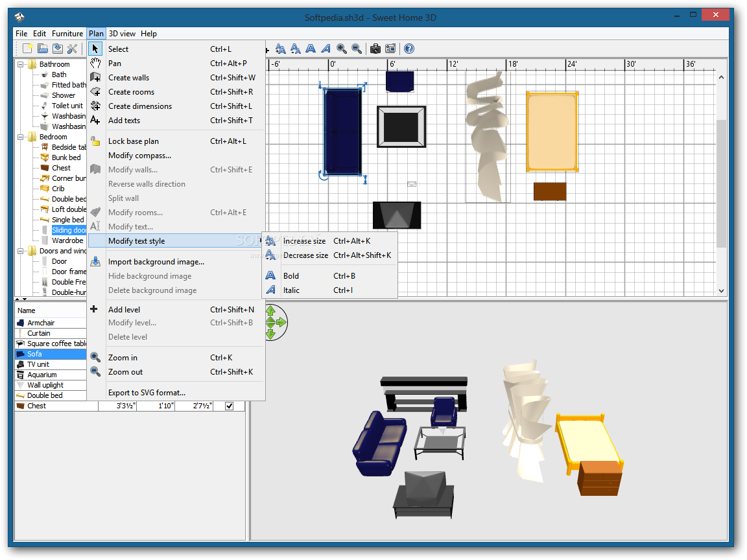This screenshot has width=747, height=560.
Task: Click the 3D view right navigation arrow
Action: tap(281, 322)
